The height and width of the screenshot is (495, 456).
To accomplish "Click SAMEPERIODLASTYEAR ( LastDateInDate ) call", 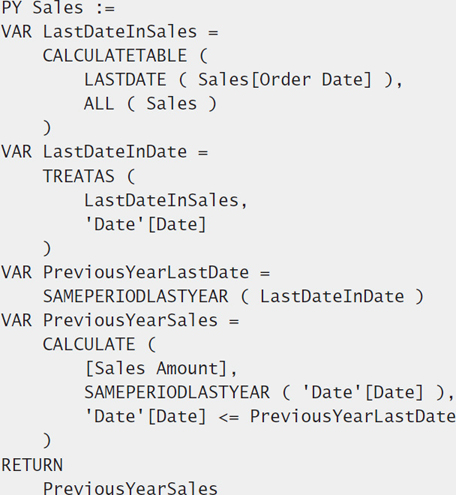I will click(x=233, y=296).
